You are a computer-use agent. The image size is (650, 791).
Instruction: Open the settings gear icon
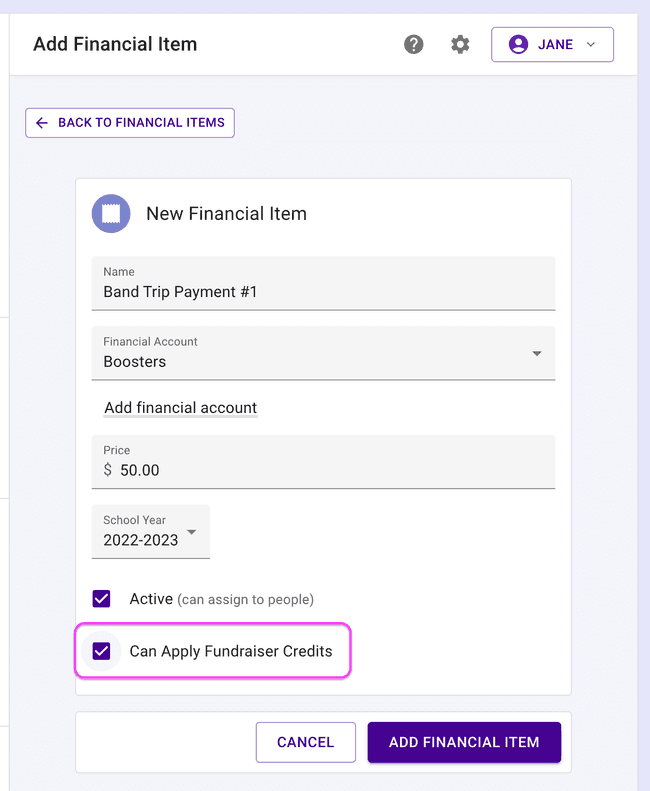click(x=460, y=44)
